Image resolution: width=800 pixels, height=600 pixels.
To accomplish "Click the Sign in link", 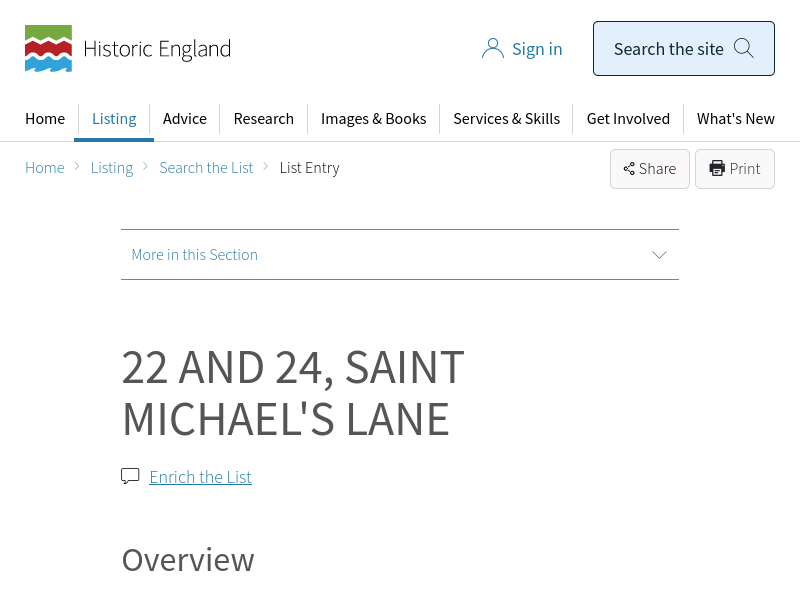I will (x=537, y=49).
